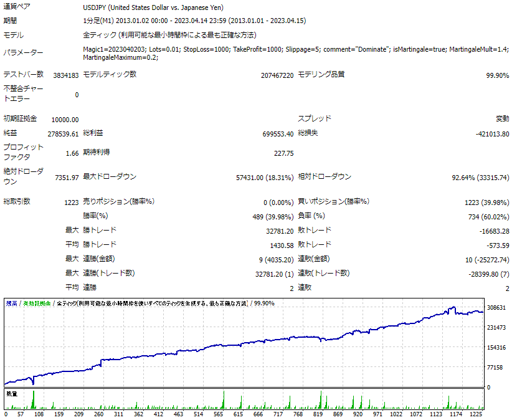Click the initial deposit value 10000.00
Screen dimensions: 517x420
point(65,120)
